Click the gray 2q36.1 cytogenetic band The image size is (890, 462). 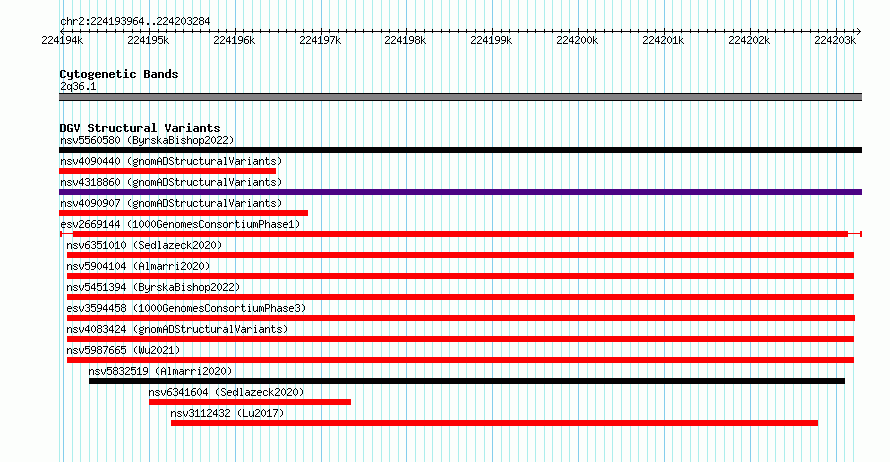pyautogui.click(x=460, y=97)
